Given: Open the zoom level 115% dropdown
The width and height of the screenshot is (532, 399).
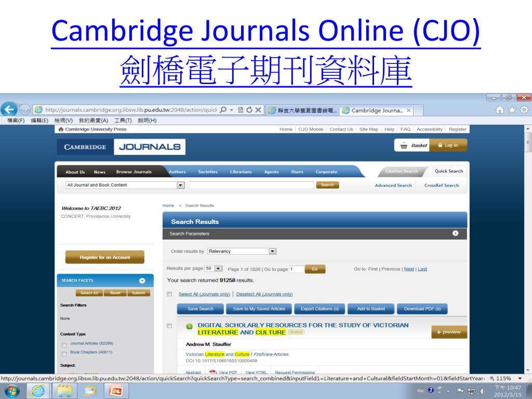Looking at the screenshot, I should coord(520,378).
